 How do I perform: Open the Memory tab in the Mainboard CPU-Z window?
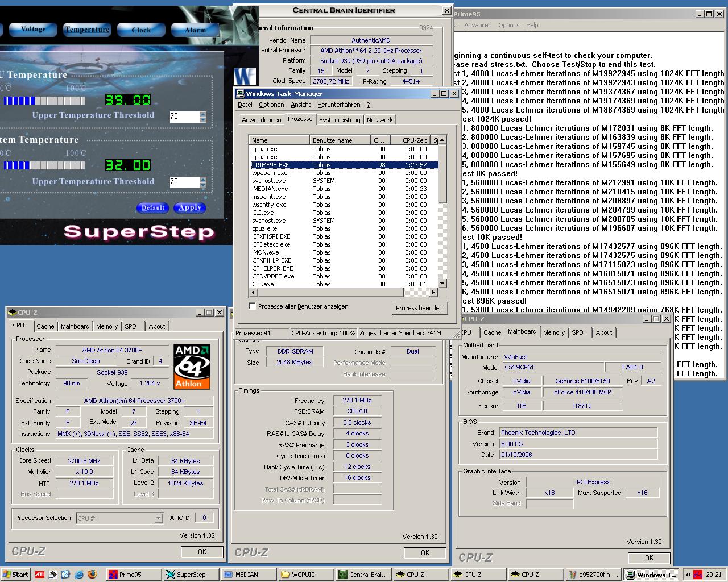(553, 332)
